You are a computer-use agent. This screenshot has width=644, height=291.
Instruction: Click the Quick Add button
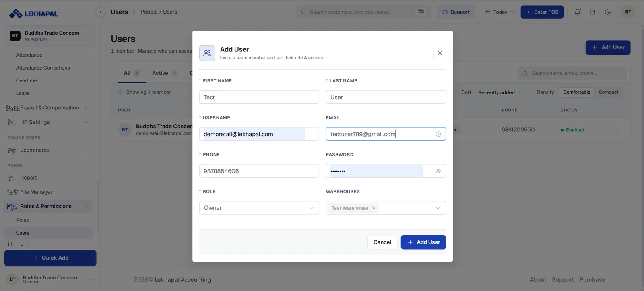pyautogui.click(x=50, y=258)
